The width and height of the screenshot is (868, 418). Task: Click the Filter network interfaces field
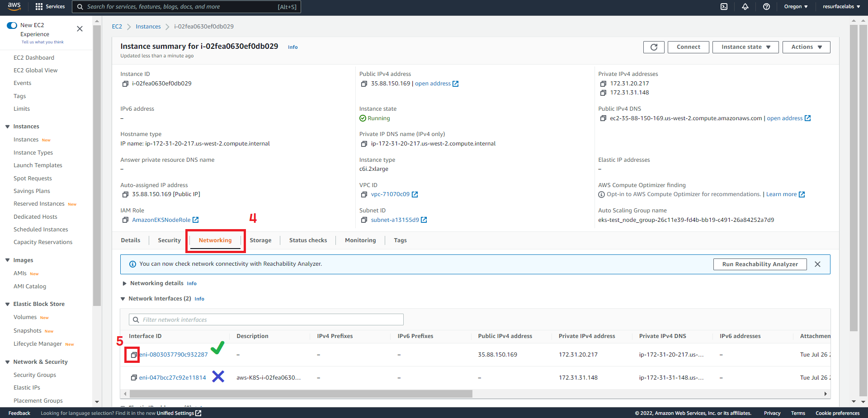point(266,320)
